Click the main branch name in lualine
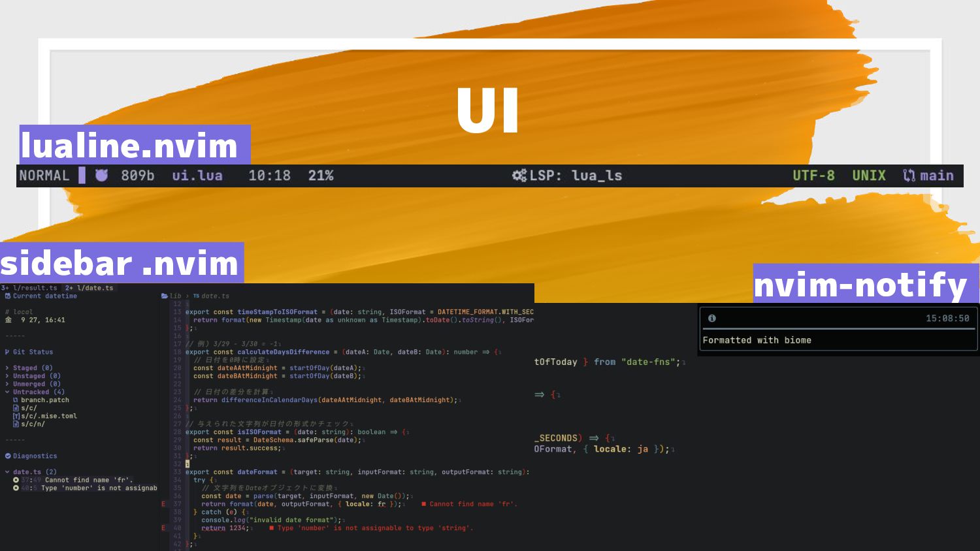The height and width of the screenshot is (551, 980). click(937, 175)
